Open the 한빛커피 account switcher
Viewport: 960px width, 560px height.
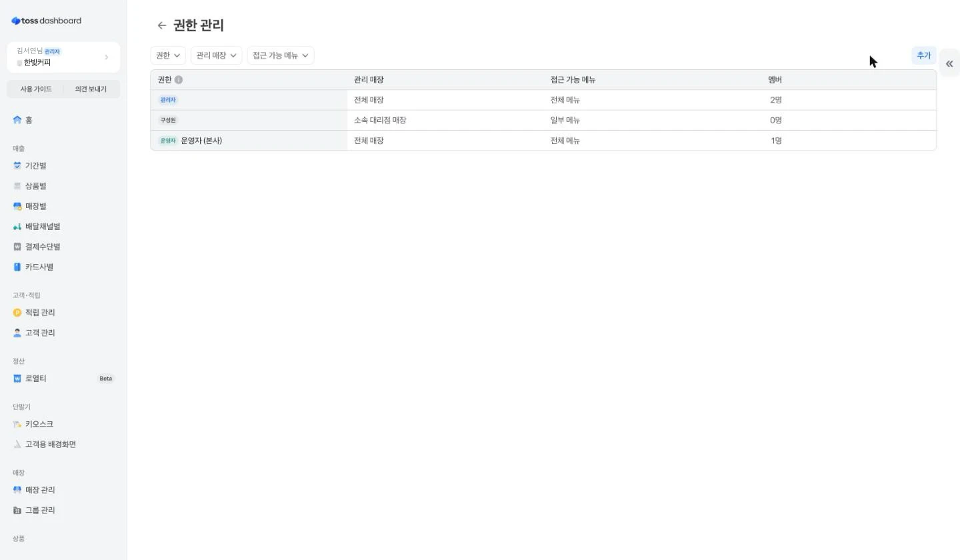pos(63,57)
